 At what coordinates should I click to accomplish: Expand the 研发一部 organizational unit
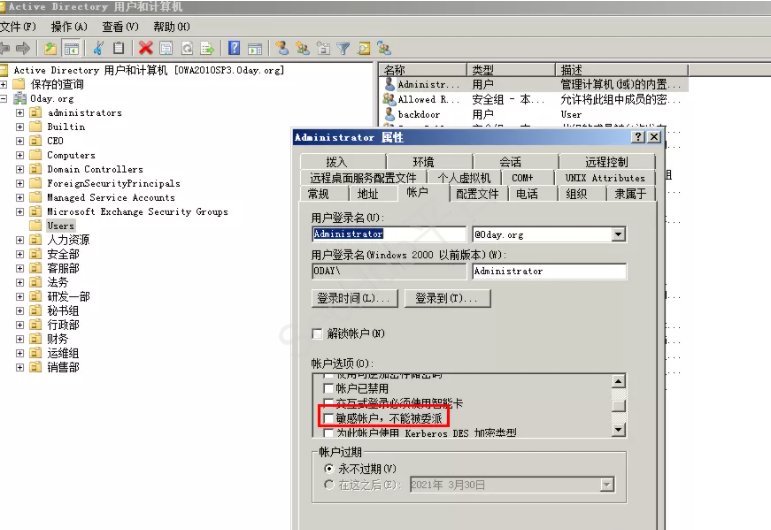click(20, 297)
